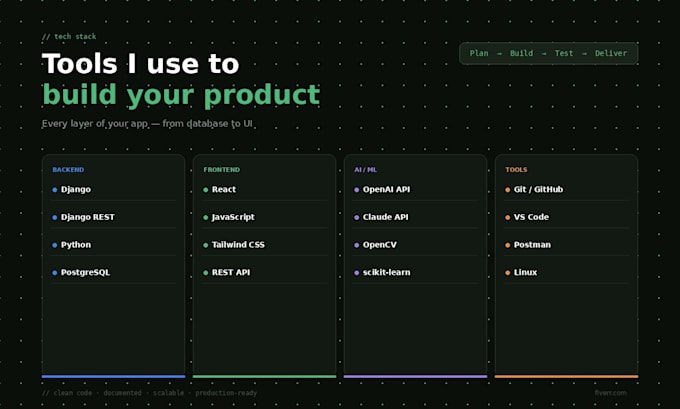This screenshot has height=409, width=680.
Task: Click the orange bar under the Tools card
Action: tap(566, 376)
